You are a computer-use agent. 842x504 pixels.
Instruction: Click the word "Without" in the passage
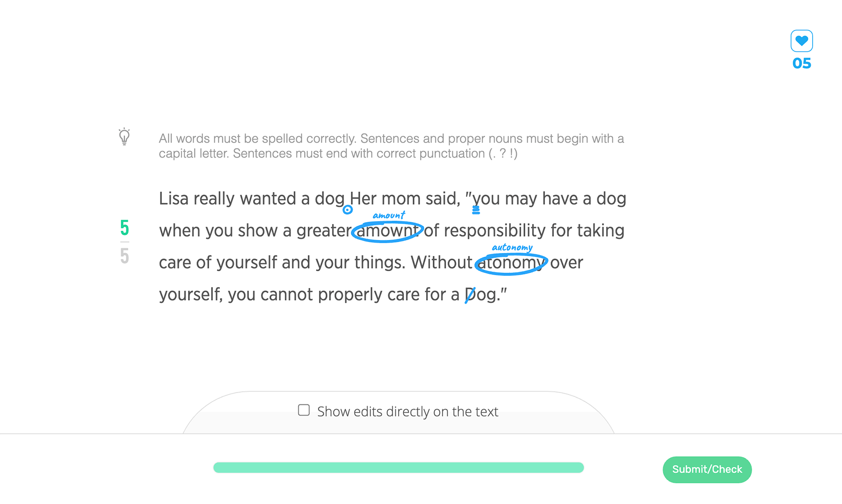[441, 263]
